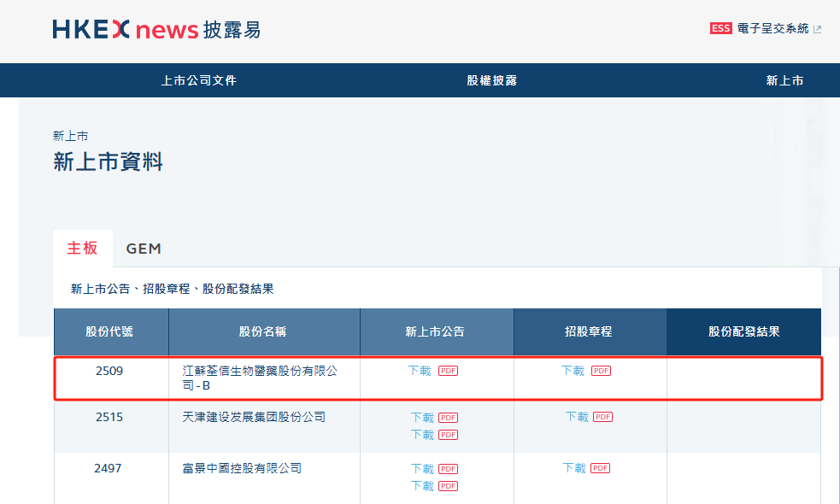Select stock code 2515 cell
Viewport: 840px width, 504px height.
[x=109, y=417]
